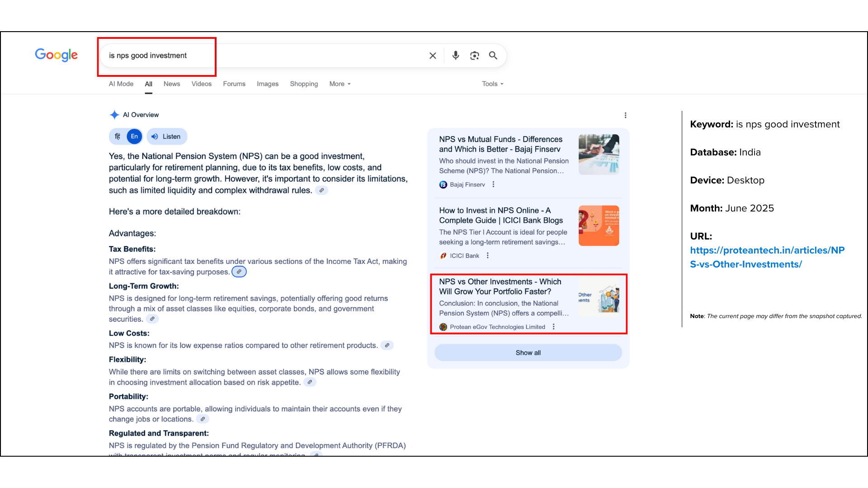Open AI Overview three-dot options menu
868x488 pixels.
point(625,115)
